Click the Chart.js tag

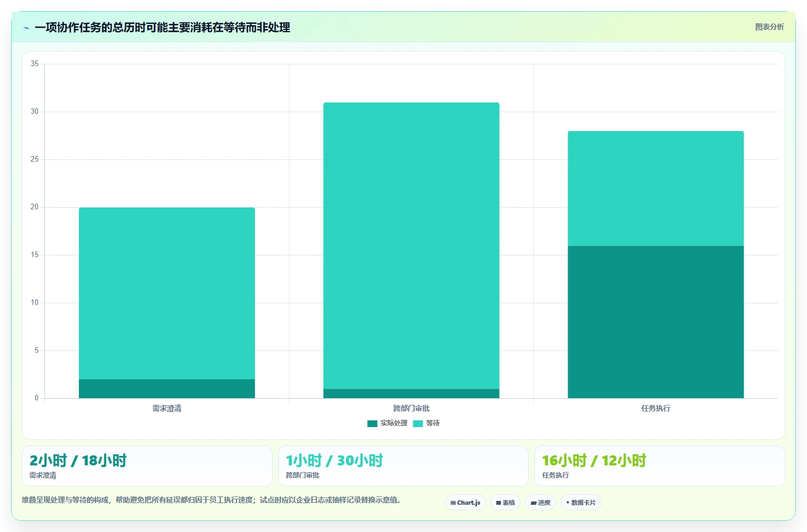[x=465, y=503]
